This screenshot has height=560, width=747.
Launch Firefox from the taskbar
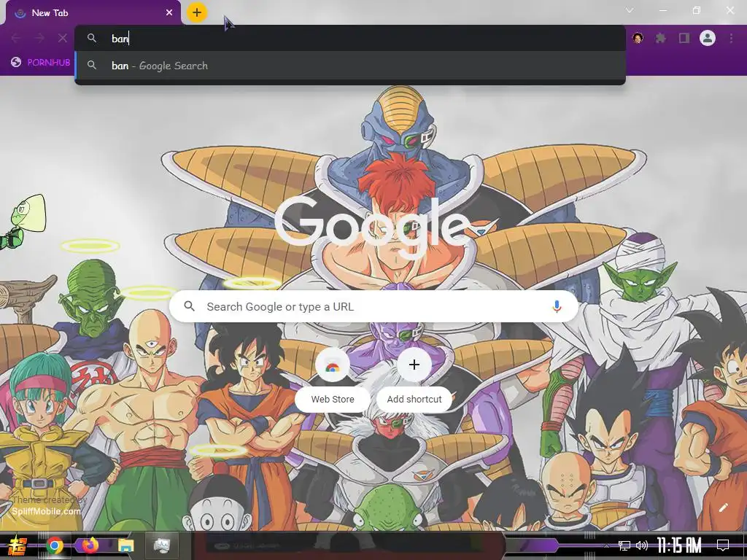tap(90, 545)
